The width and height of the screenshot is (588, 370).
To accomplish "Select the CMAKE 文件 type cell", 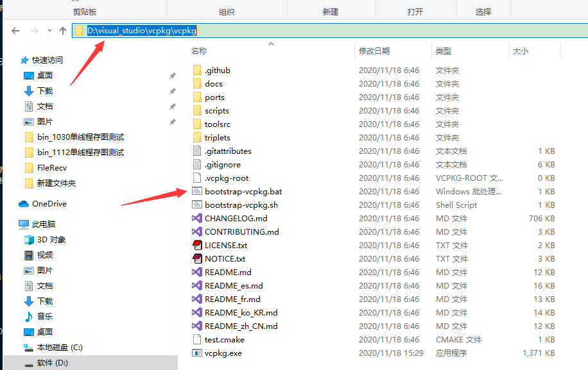I will click(x=458, y=340).
